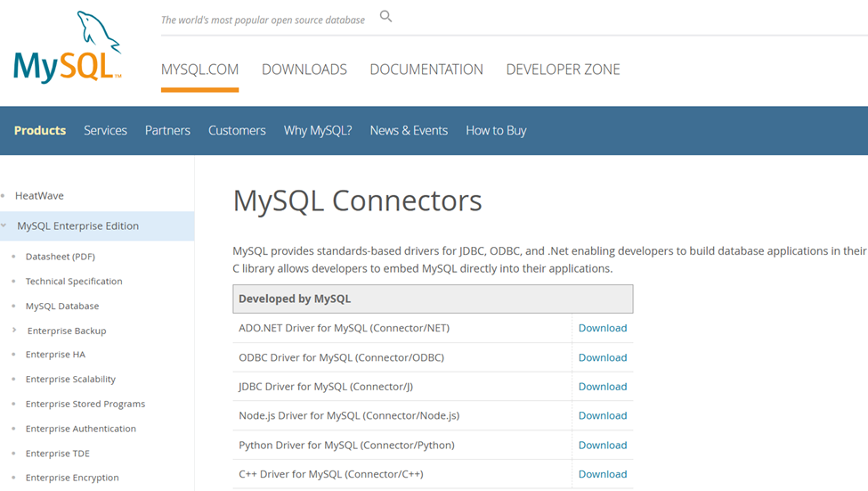Open Enterprise HA sidebar link
The width and height of the screenshot is (868, 491).
[55, 355]
